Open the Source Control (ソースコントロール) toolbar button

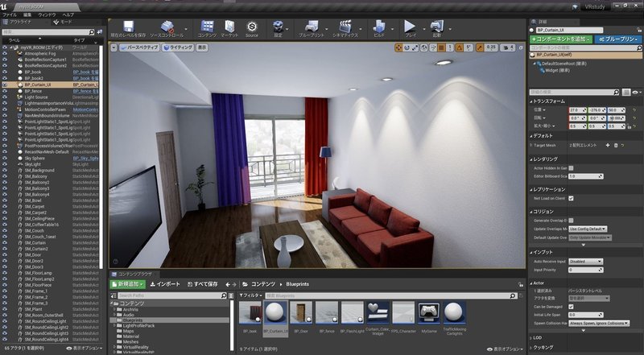pyautogui.click(x=167, y=29)
